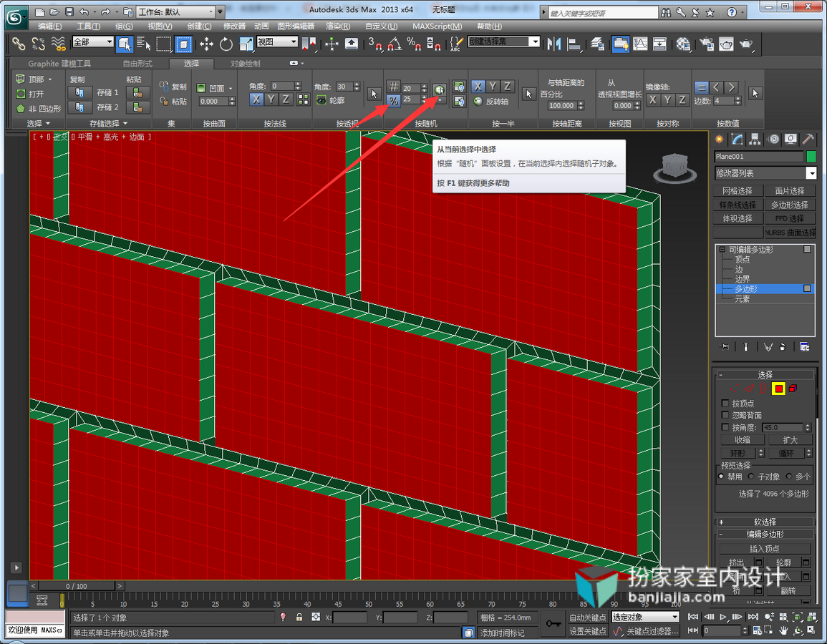Select the Link tool chain icon
The height and width of the screenshot is (644, 827).
19,44
